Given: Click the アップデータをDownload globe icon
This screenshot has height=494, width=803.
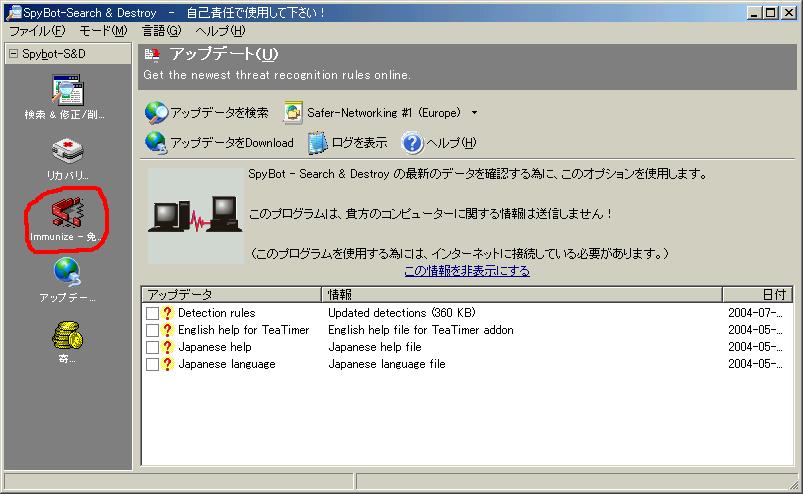Looking at the screenshot, I should click(156, 143).
